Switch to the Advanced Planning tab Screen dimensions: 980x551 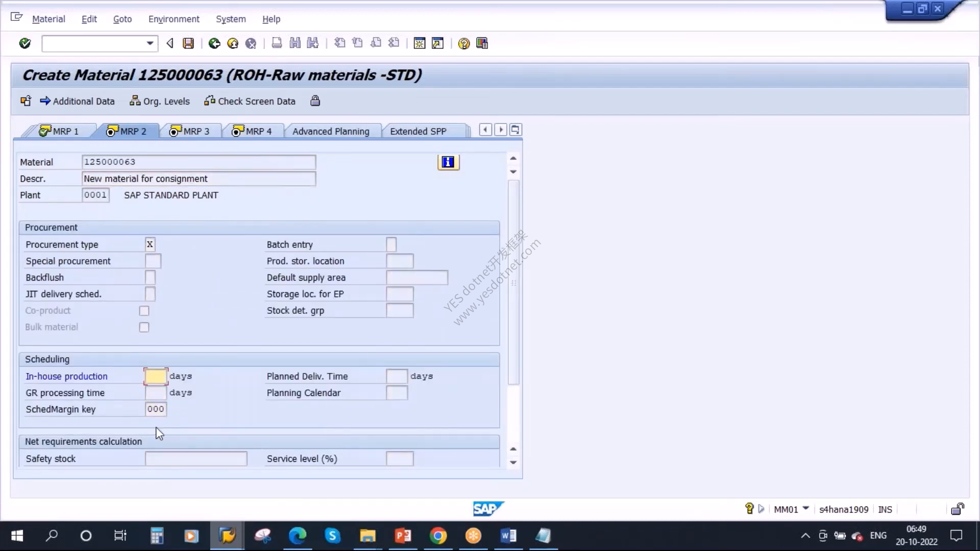coord(331,131)
